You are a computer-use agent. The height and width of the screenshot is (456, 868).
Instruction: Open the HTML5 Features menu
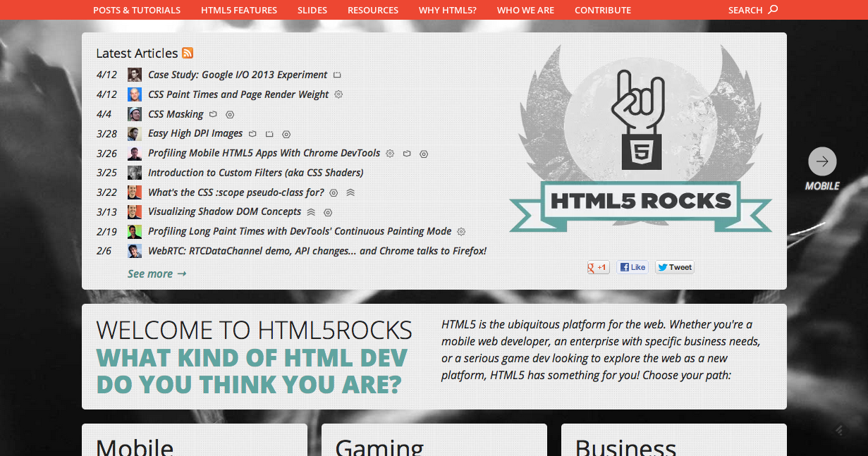(239, 10)
